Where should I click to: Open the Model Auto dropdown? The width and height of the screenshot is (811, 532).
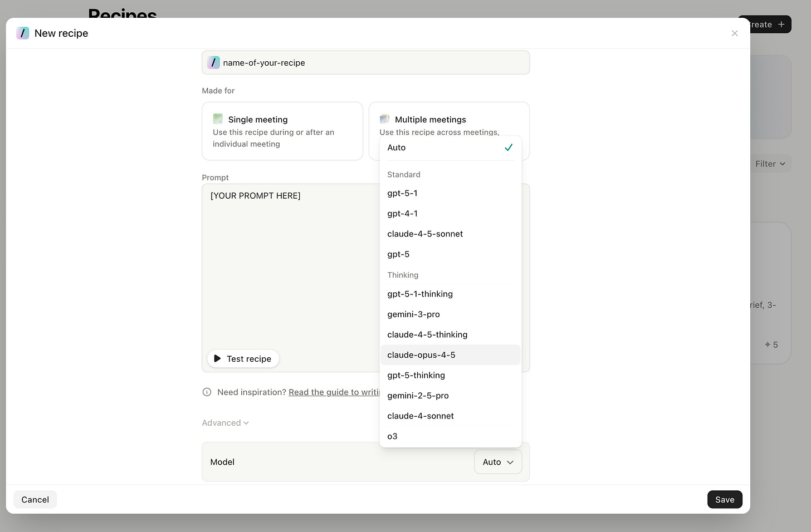pos(498,462)
